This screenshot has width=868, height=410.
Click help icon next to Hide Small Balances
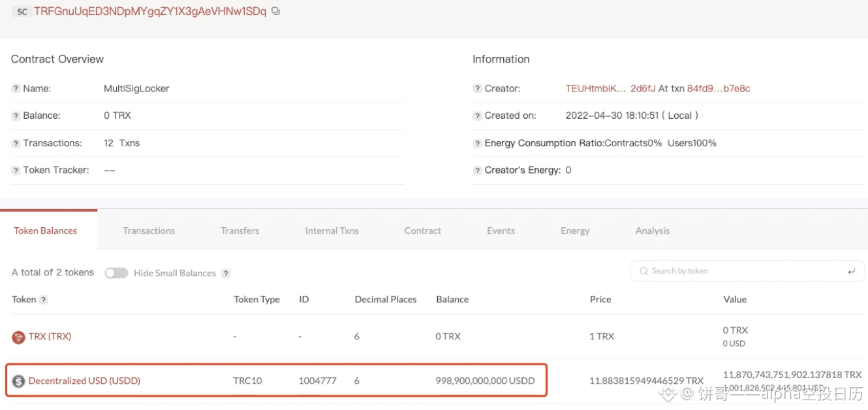coord(226,274)
